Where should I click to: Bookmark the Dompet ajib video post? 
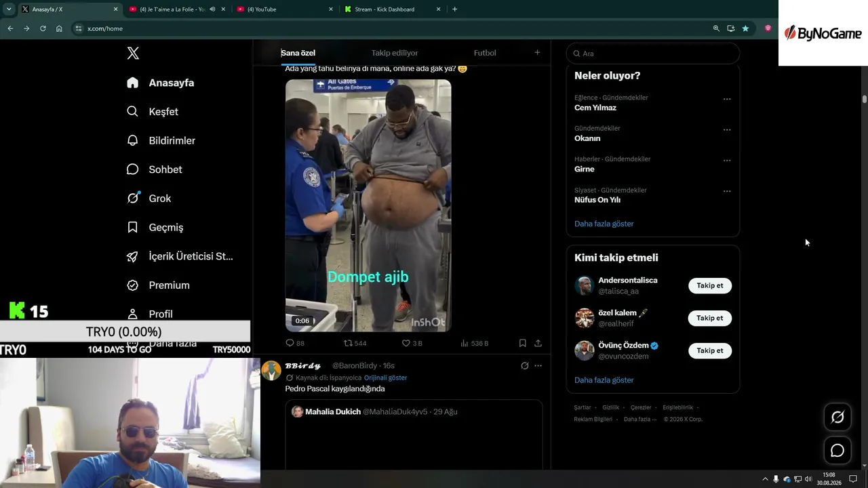[523, 343]
